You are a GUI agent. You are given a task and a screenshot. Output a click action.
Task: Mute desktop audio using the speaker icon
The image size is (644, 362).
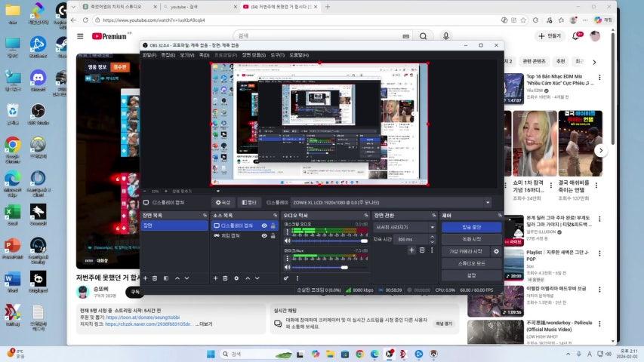tap(287, 241)
